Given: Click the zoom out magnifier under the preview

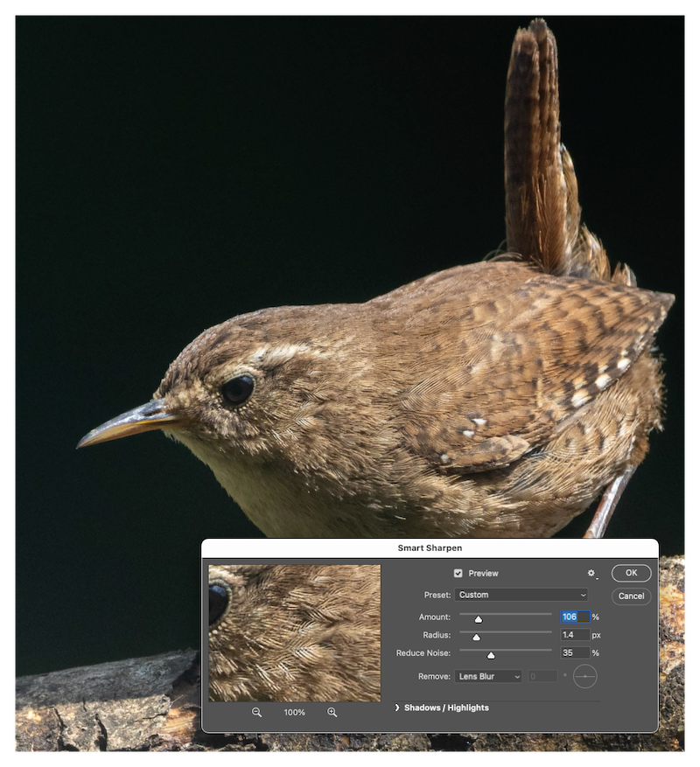Looking at the screenshot, I should click(256, 712).
